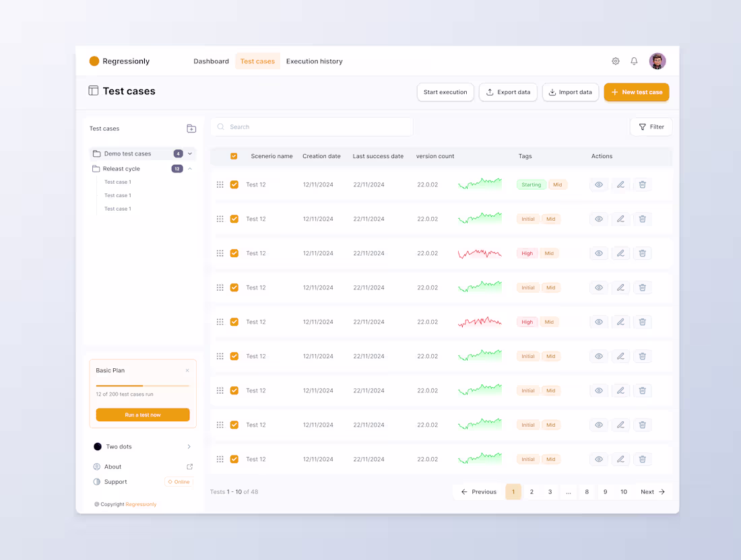This screenshot has width=741, height=560.
Task: Click Import data button
Action: pos(571,92)
